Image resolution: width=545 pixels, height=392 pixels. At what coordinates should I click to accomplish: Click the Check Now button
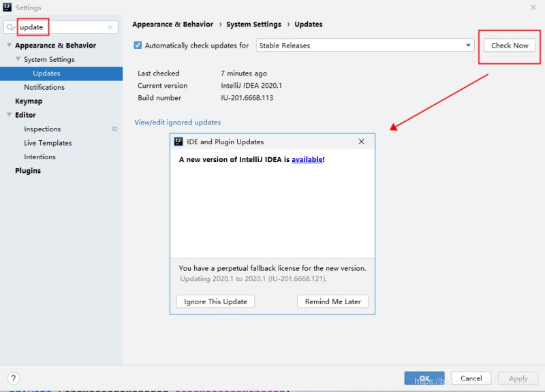coord(510,46)
